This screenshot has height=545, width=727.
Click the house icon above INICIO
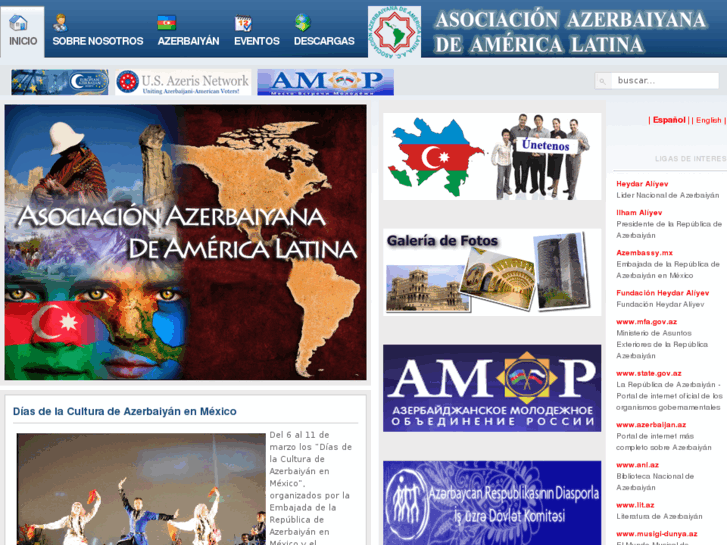(18, 22)
